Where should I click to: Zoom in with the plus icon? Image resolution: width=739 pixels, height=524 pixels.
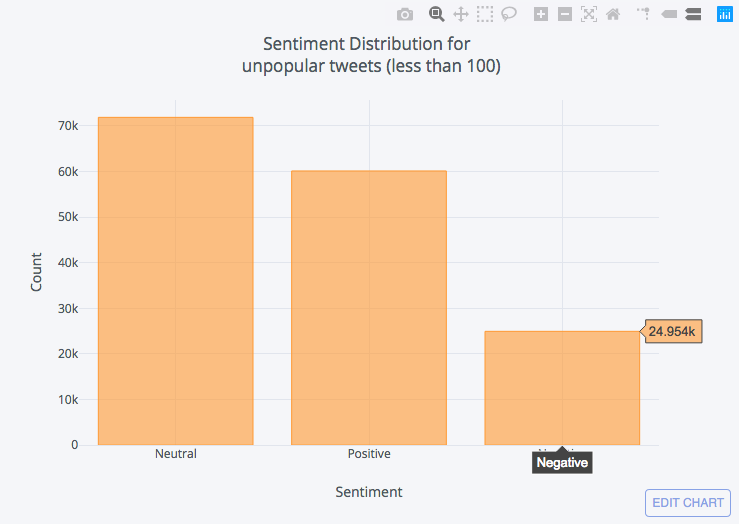coord(541,14)
